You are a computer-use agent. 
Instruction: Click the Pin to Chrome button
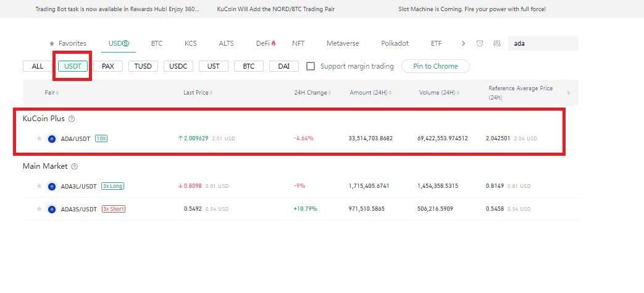(435, 66)
